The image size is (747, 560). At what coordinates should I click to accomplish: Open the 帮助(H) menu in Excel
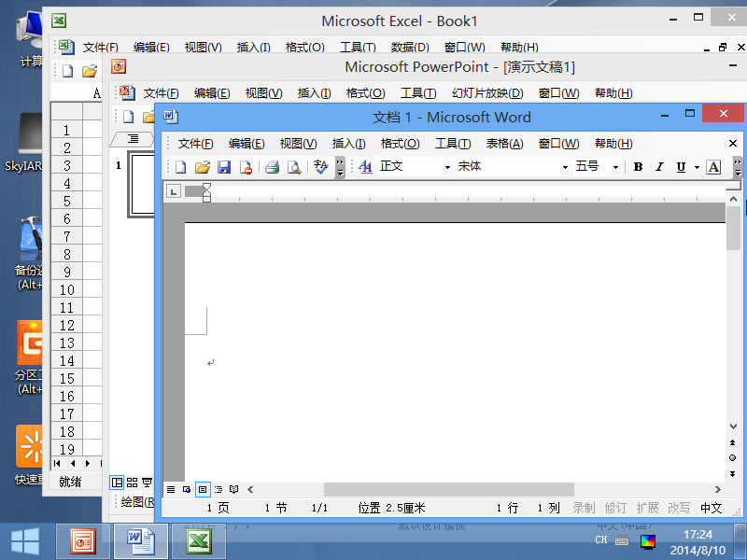519,48
